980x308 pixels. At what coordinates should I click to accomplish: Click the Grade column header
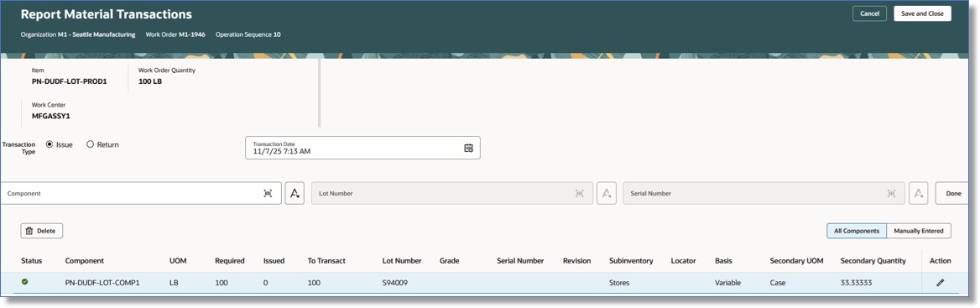(450, 261)
